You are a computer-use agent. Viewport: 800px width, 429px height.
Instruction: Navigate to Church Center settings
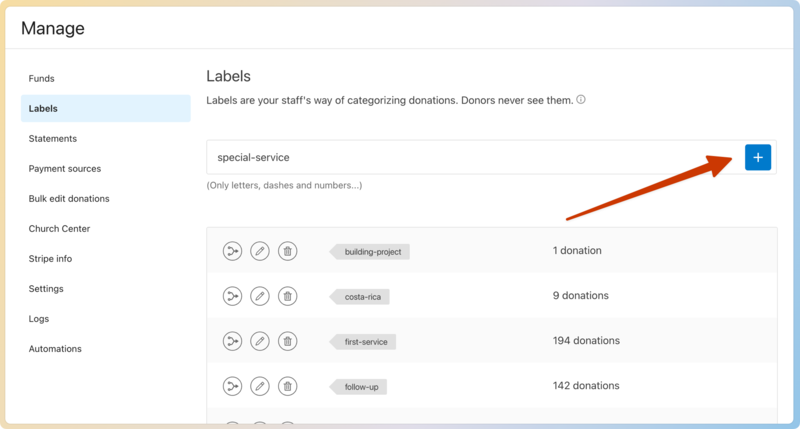tap(60, 228)
